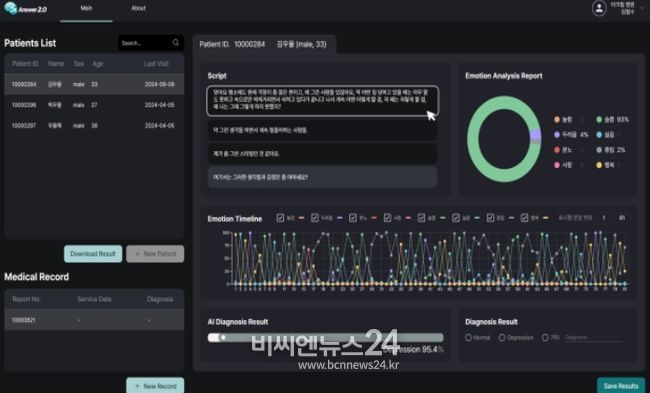
Task: Click the Download Result button
Action: pyautogui.click(x=93, y=254)
